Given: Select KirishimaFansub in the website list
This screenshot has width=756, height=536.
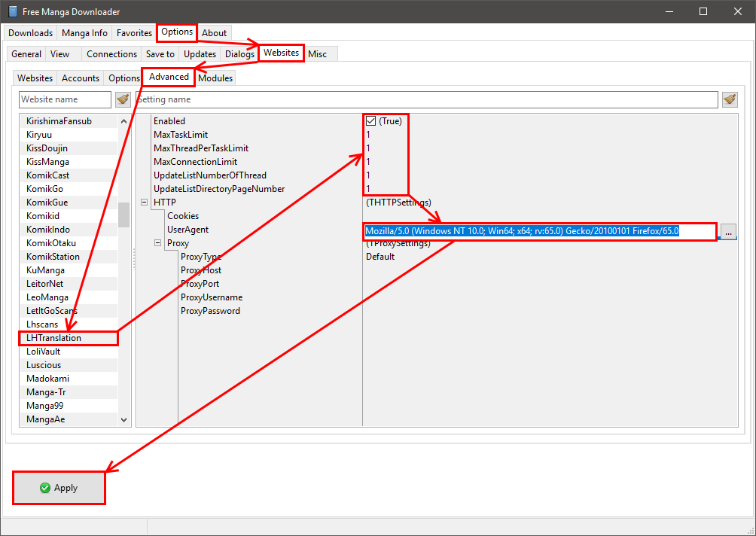Looking at the screenshot, I should coord(69,121).
